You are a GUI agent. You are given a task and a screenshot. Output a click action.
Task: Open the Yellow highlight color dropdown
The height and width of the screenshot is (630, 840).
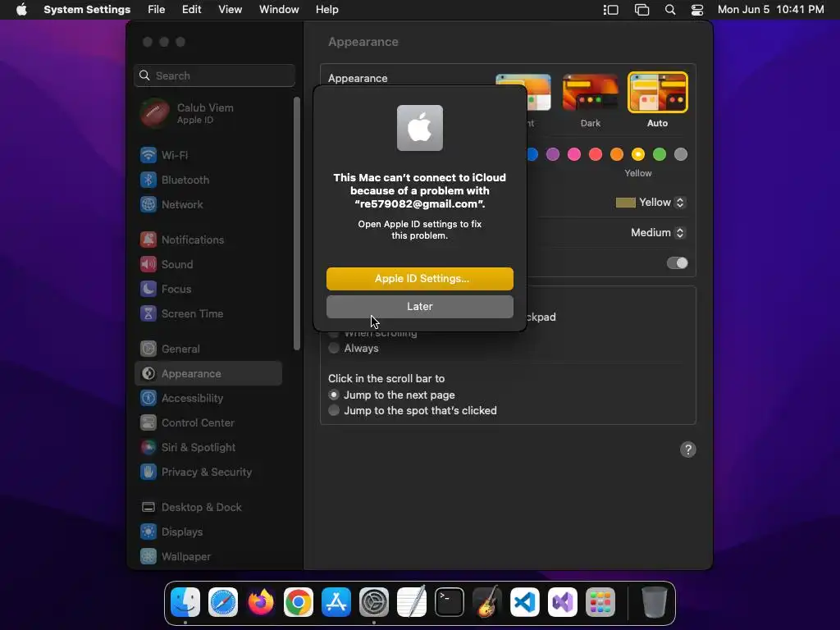coord(651,203)
